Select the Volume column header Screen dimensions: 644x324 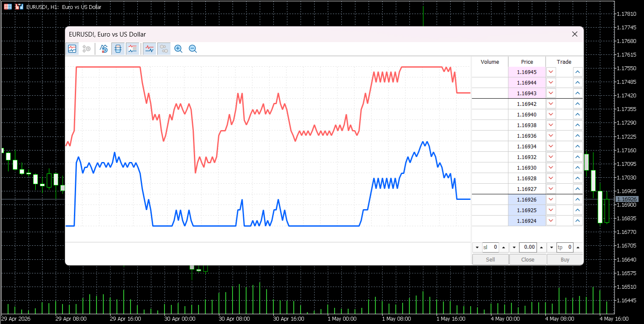click(490, 62)
